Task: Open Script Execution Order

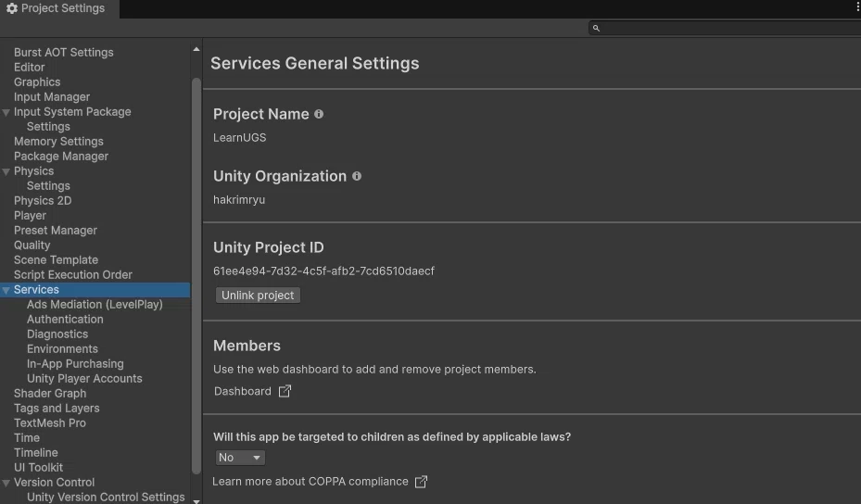Action: pos(73,274)
